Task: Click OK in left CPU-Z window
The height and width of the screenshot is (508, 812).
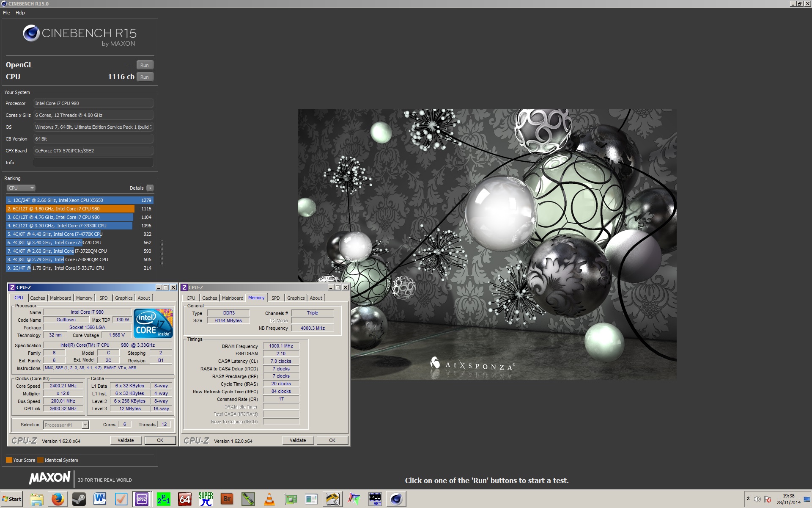Action: pyautogui.click(x=160, y=440)
